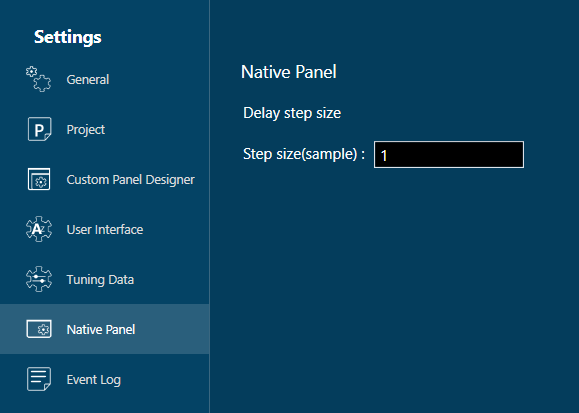Screen dimensions: 579x413
Task: Click the User Interface gear icon
Action: tap(39, 229)
